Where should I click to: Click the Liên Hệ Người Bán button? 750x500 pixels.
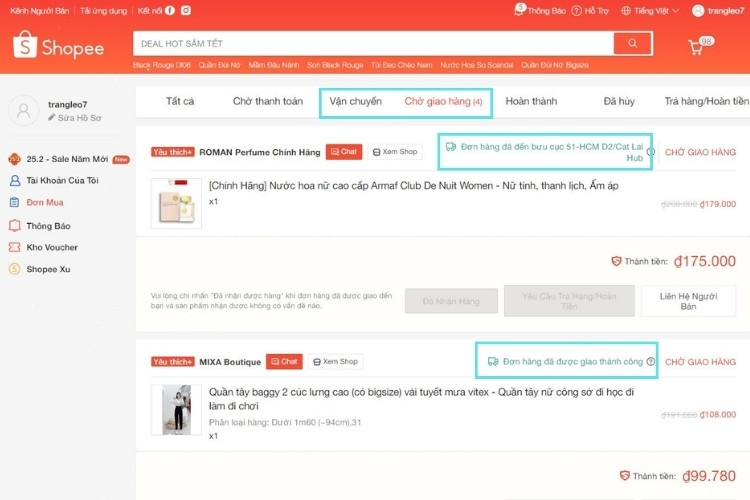pyautogui.click(x=688, y=301)
